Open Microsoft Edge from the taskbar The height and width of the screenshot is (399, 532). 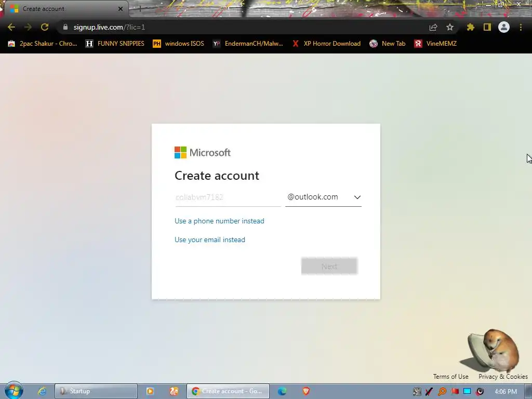(282, 391)
